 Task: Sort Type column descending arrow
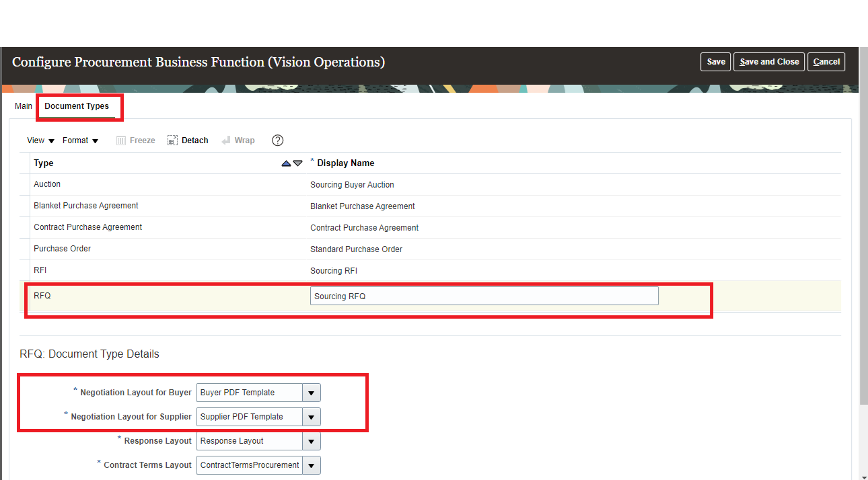297,163
